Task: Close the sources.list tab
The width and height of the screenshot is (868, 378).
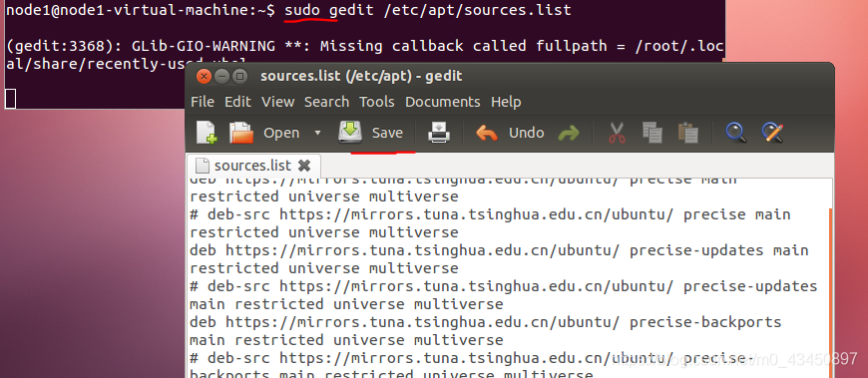Action: pos(304,166)
